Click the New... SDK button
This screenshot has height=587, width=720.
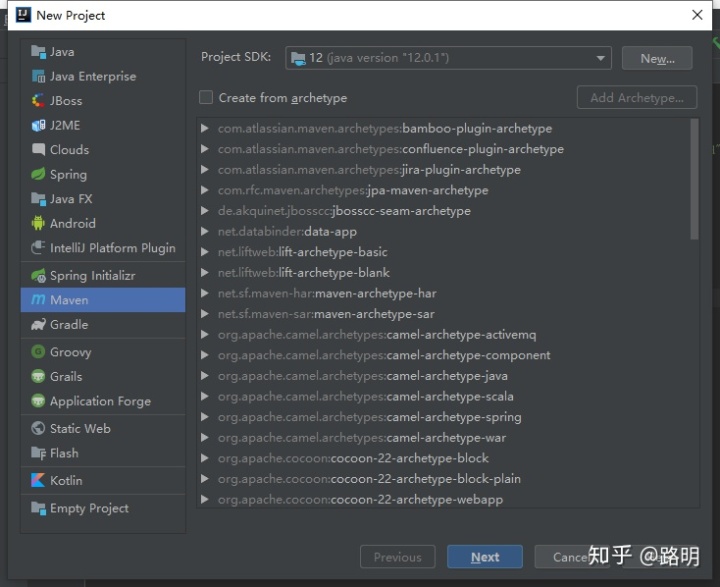point(657,58)
